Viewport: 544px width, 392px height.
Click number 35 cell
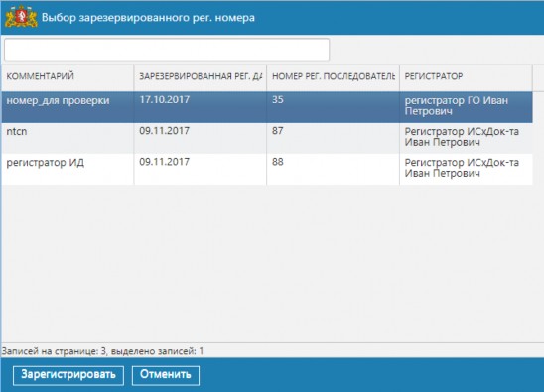pyautogui.click(x=334, y=107)
